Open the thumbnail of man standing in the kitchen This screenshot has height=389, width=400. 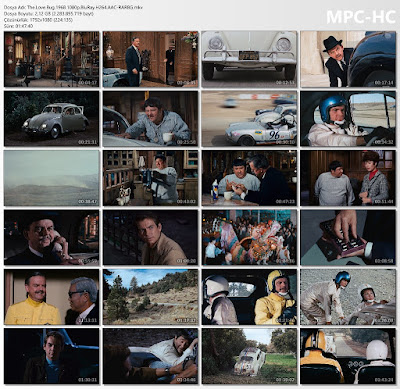coord(150,178)
